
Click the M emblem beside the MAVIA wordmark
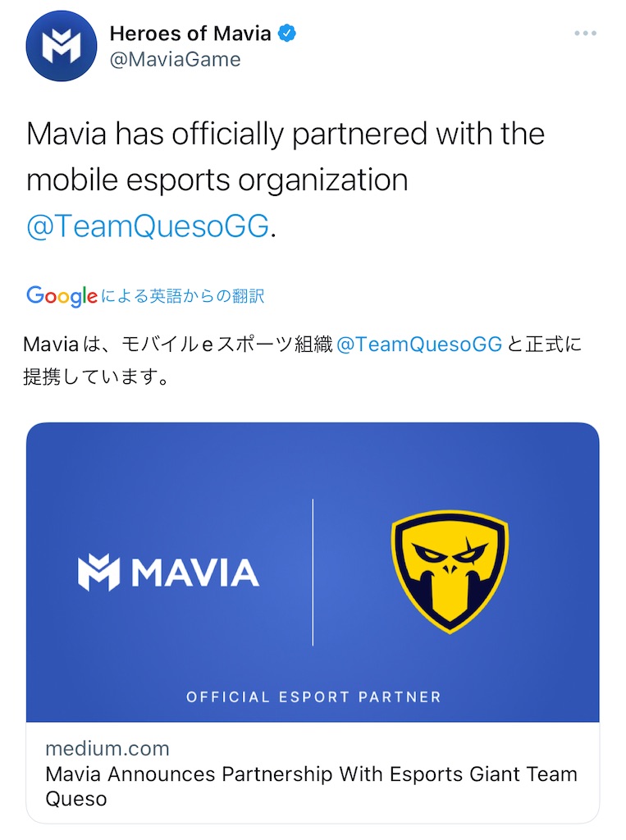(x=98, y=573)
